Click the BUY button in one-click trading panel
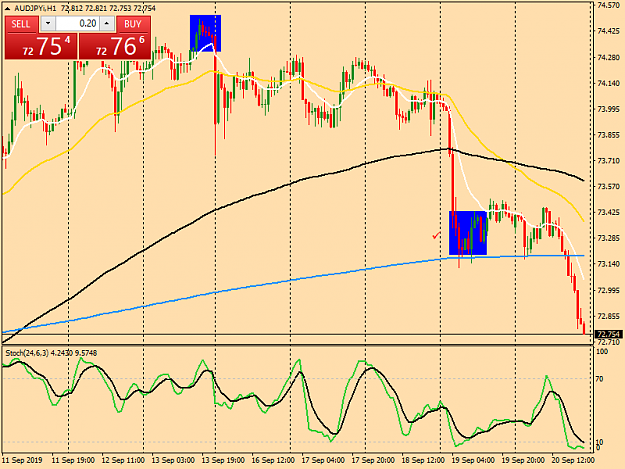The image size is (625, 469). 133,24
